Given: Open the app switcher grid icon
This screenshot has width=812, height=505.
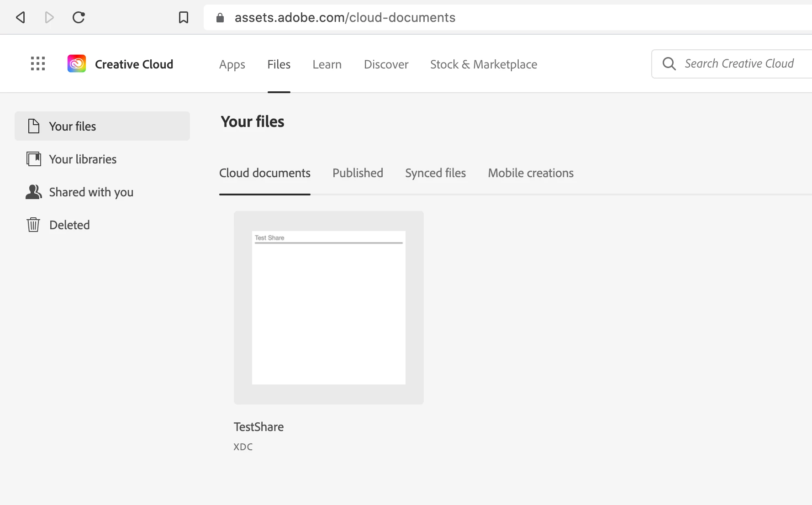Looking at the screenshot, I should (38, 63).
